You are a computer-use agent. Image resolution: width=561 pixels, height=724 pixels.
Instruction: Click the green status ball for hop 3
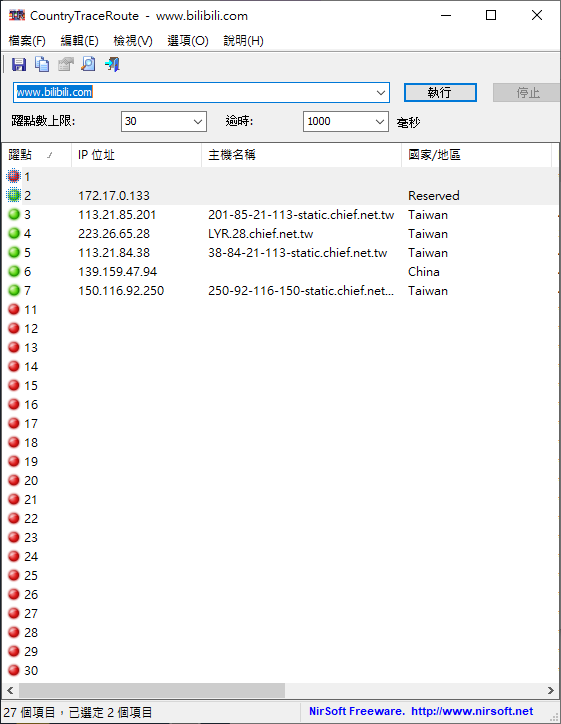[14, 214]
